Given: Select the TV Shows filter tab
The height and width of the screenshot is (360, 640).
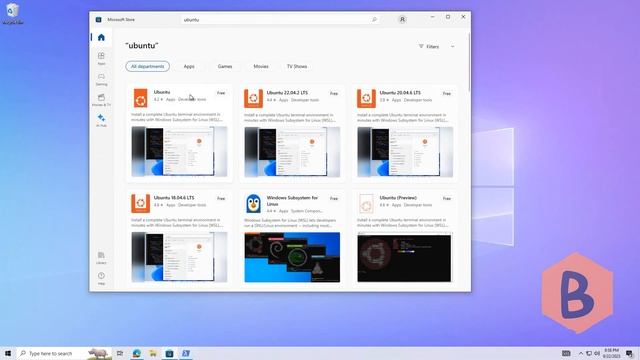Looking at the screenshot, I should pos(297,66).
